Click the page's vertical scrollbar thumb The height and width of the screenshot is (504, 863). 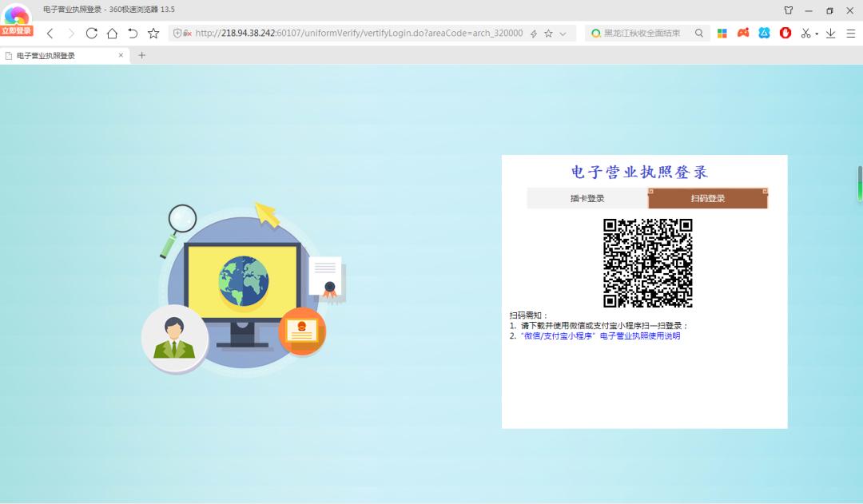click(x=860, y=183)
